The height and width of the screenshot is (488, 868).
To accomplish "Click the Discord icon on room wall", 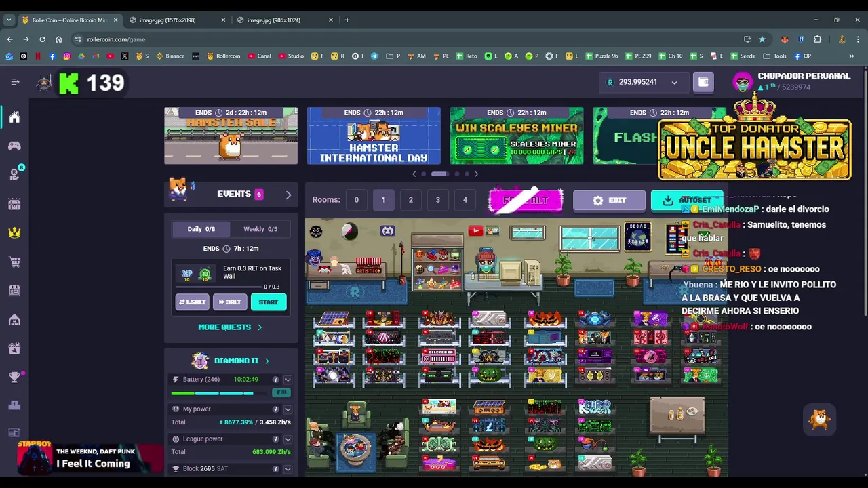I will [387, 231].
